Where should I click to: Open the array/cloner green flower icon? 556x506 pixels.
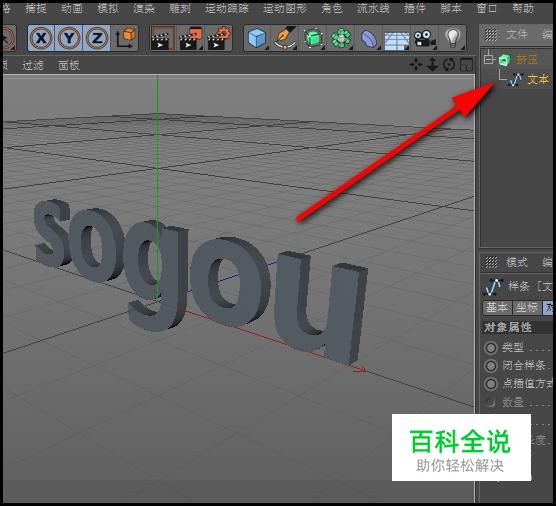coord(341,38)
